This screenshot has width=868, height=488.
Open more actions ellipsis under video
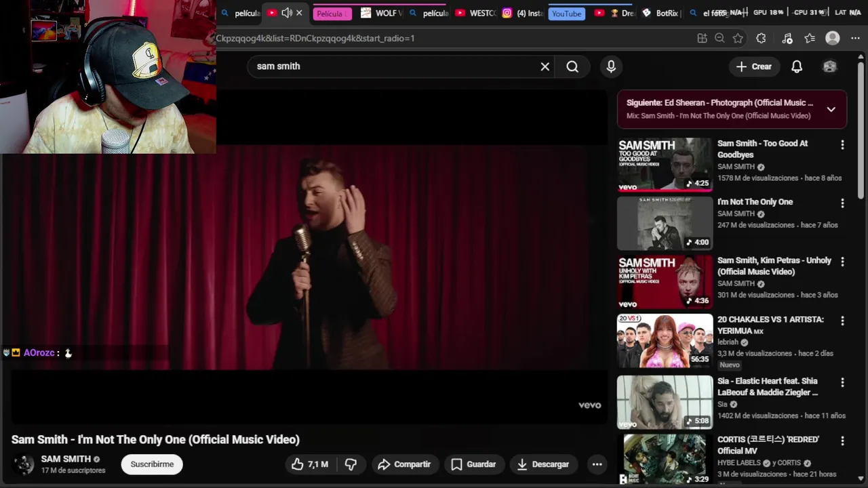coord(597,464)
